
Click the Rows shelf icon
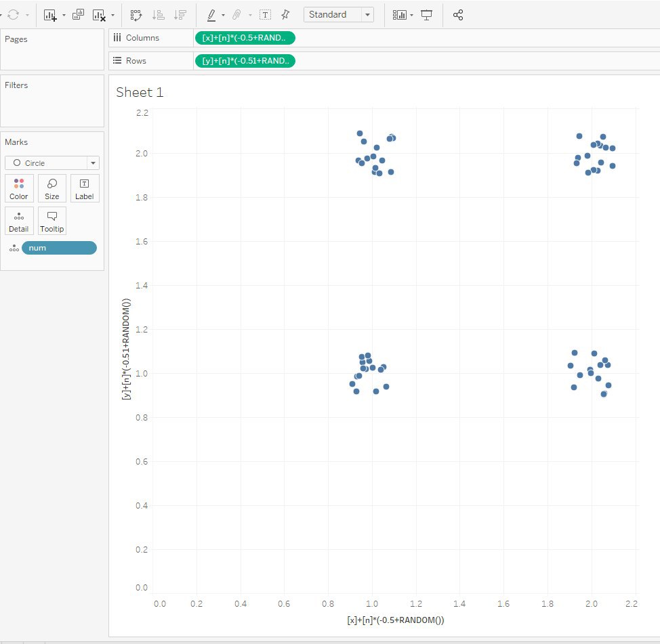point(117,60)
